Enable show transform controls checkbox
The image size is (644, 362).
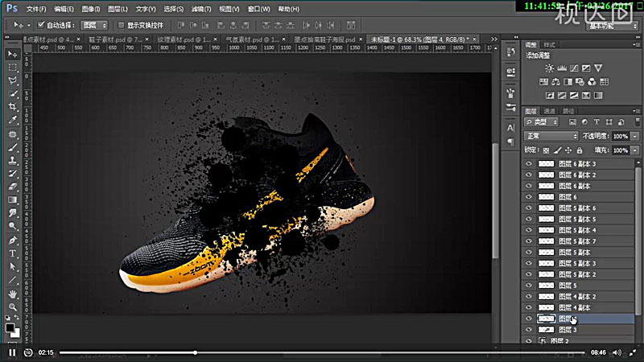(121, 25)
